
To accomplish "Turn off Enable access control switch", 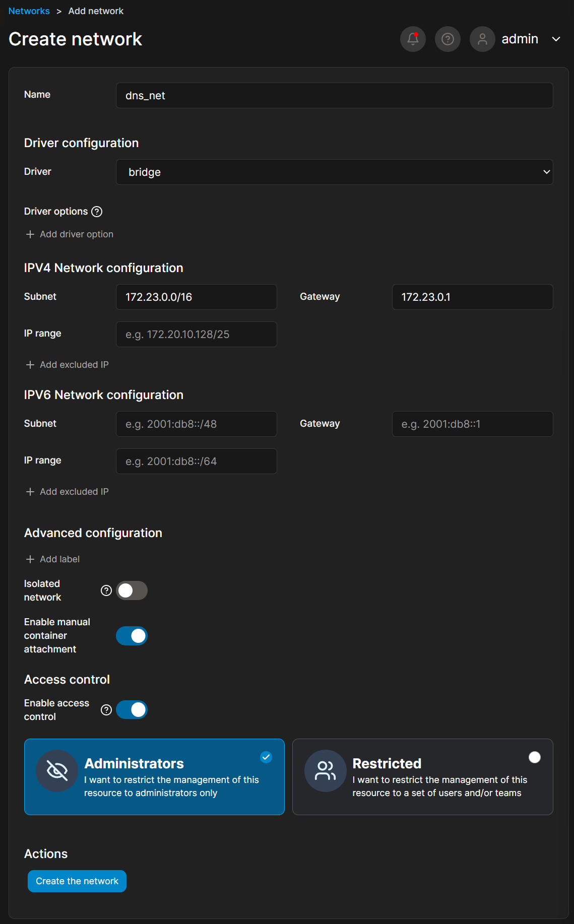I will click(x=132, y=710).
